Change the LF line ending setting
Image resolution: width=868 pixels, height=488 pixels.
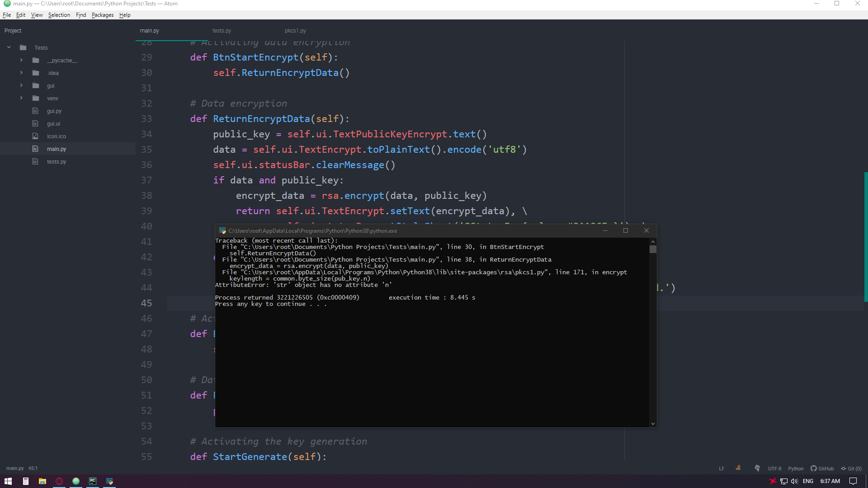tap(722, 469)
